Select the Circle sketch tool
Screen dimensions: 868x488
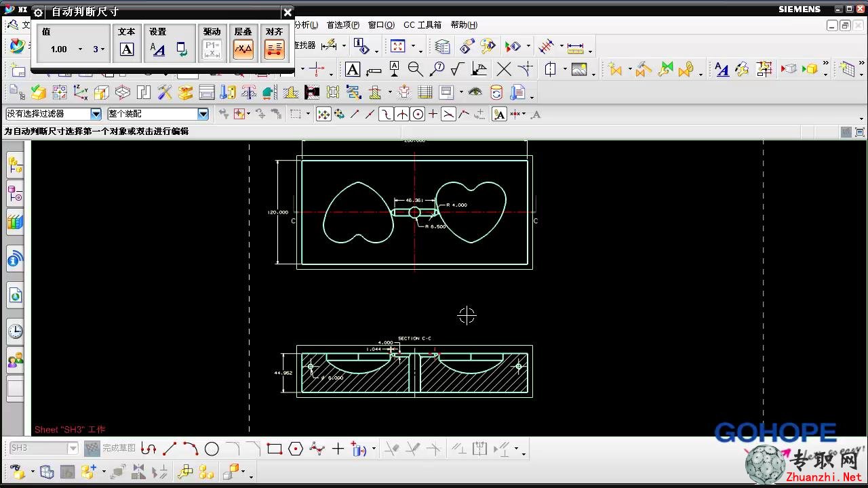[212, 449]
